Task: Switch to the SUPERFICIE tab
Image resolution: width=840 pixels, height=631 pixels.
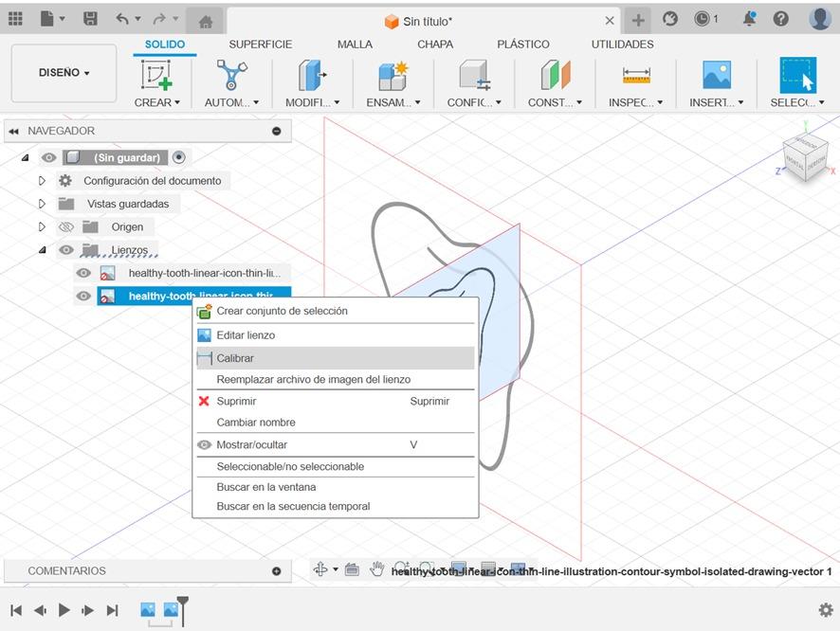Action: pos(261,45)
